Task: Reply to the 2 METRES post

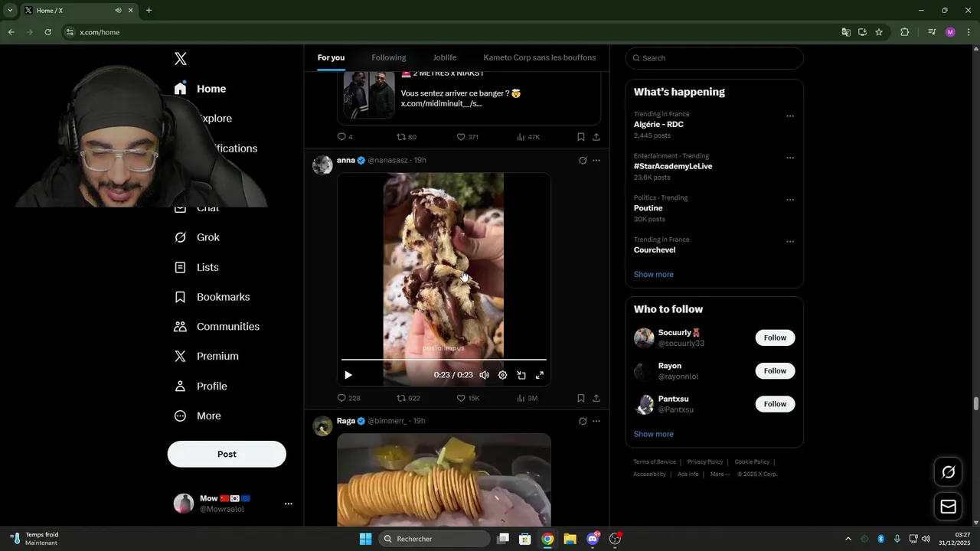Action: 345,137
